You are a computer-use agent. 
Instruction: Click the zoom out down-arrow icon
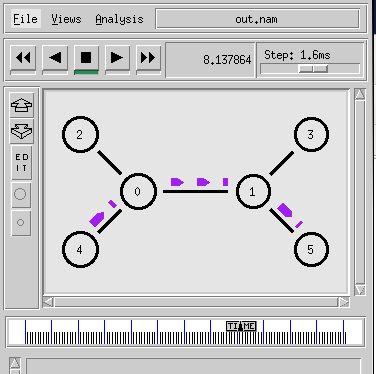[22, 131]
